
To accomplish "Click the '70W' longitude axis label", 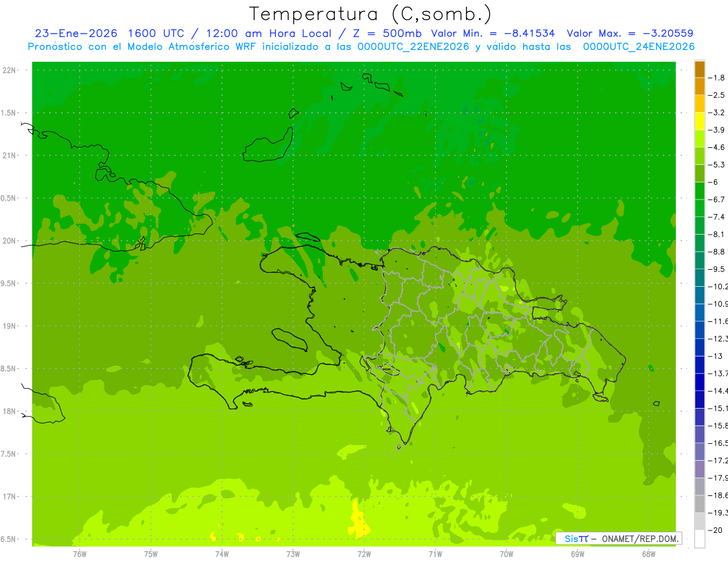I will pos(507,554).
